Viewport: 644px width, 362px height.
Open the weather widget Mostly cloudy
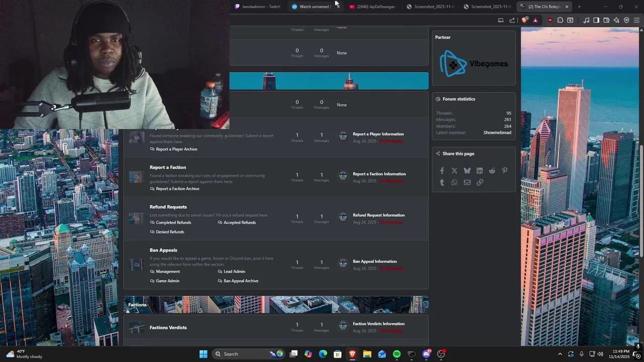tap(24, 354)
